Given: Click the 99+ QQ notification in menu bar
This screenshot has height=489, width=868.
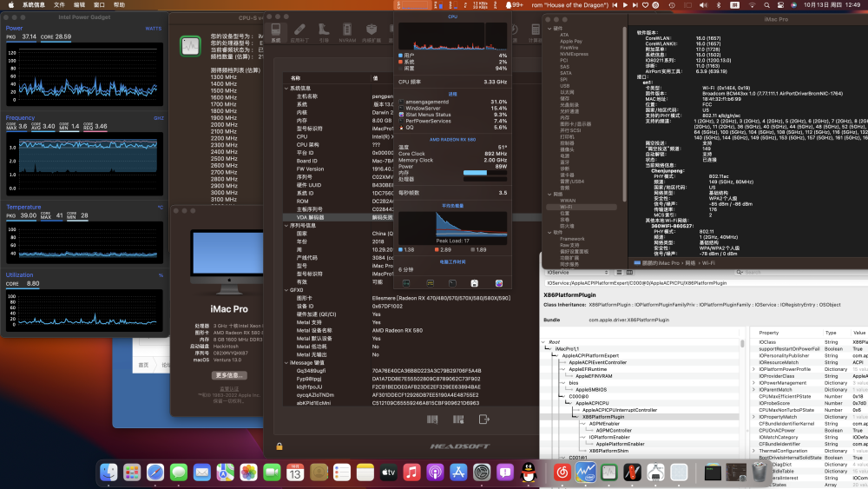Looking at the screenshot, I should pyautogui.click(x=514, y=5).
